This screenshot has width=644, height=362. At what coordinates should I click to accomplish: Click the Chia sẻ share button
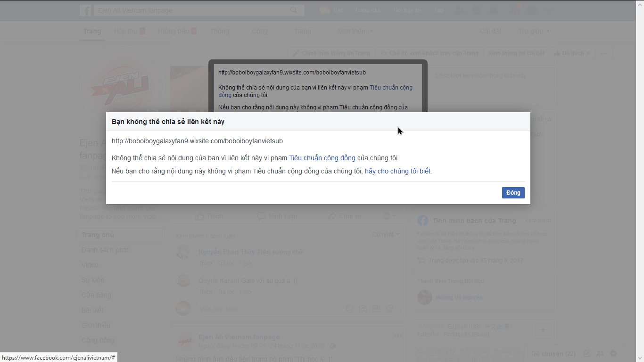345,216
